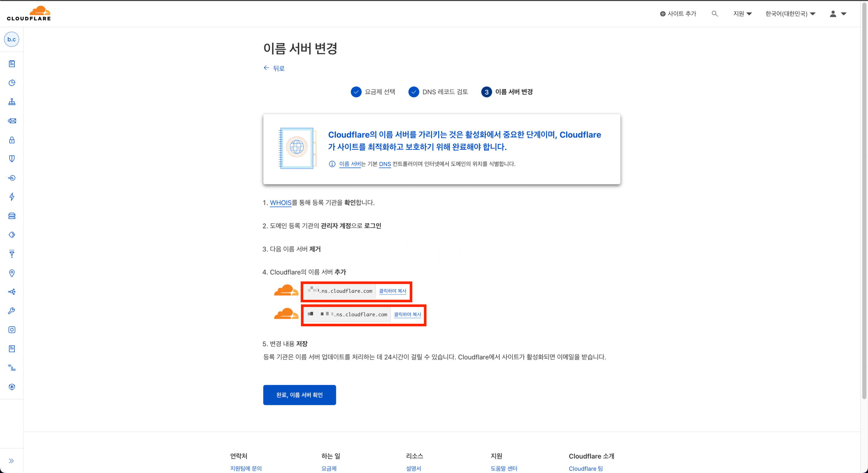Click the SSL/TLS lock sidebar icon
This screenshot has width=868, height=473.
click(x=12, y=140)
